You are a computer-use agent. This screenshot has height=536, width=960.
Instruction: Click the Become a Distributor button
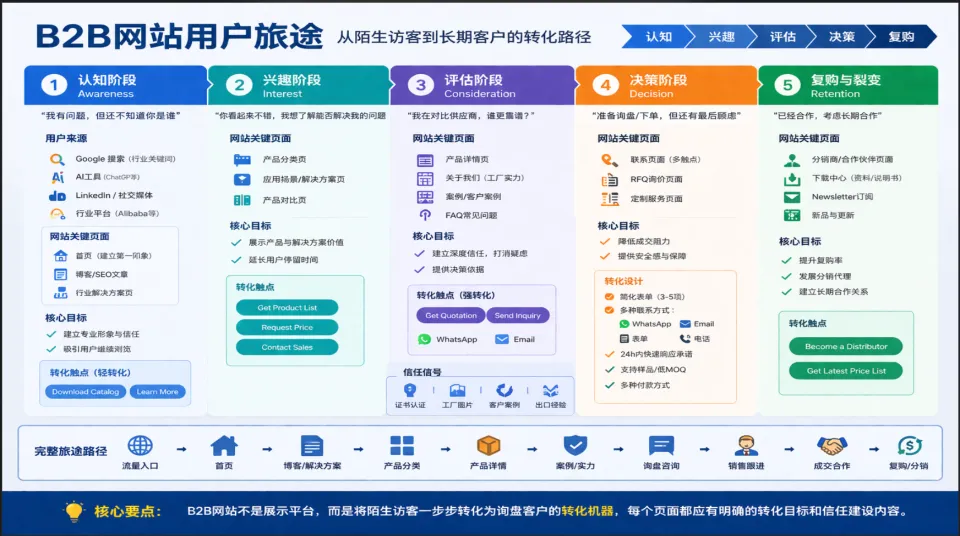(x=846, y=346)
